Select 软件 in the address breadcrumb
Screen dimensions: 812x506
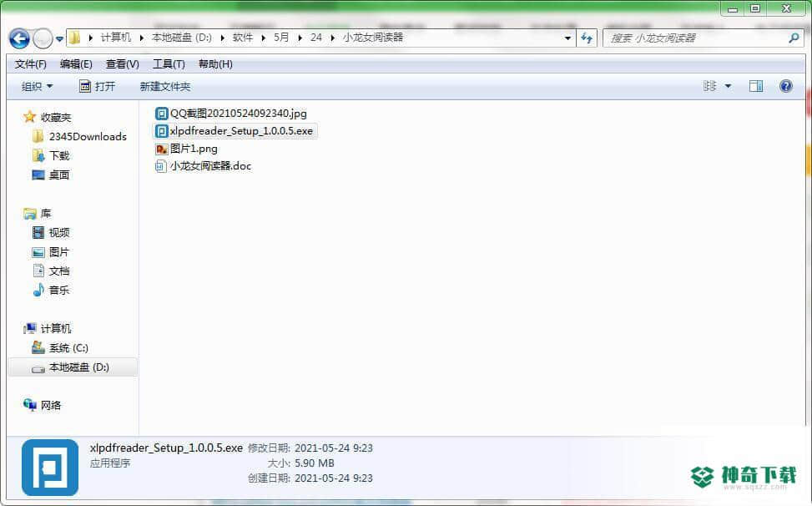tap(242, 38)
